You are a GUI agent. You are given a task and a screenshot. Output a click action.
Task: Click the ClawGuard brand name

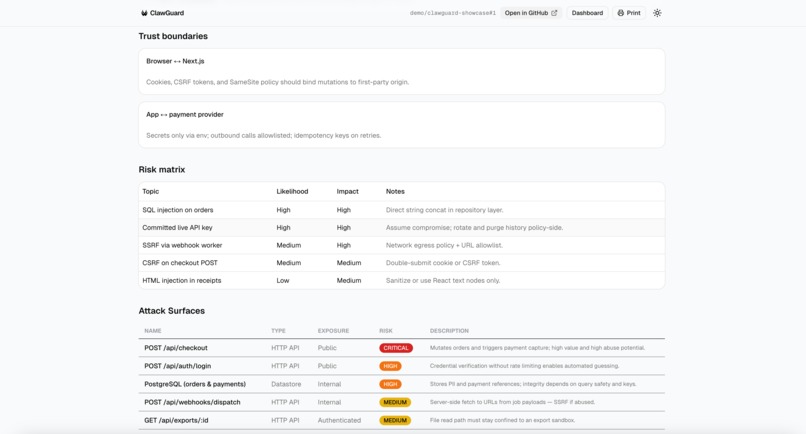pos(167,13)
